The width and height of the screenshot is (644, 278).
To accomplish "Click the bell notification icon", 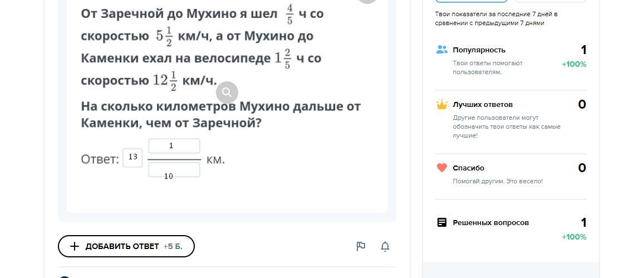I will [x=385, y=246].
